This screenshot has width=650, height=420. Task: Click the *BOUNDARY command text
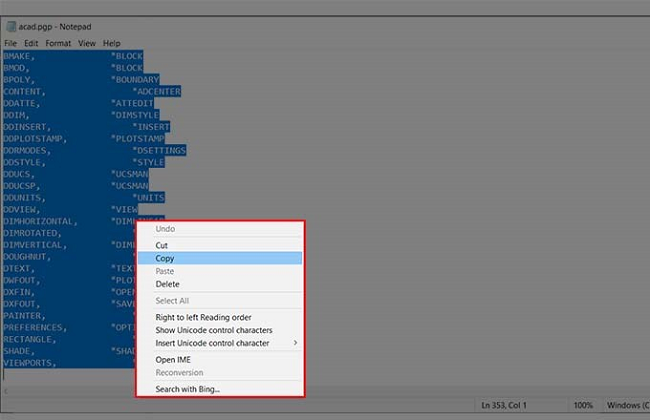point(135,80)
